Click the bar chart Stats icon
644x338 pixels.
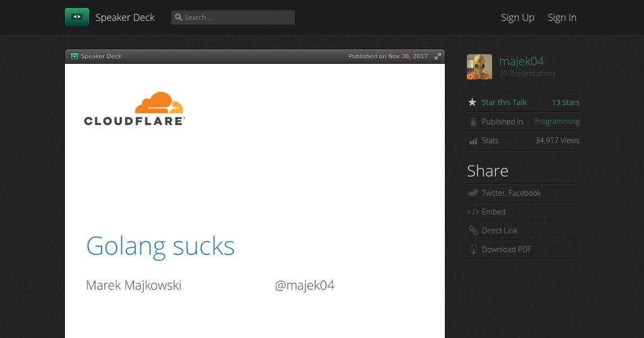pyautogui.click(x=473, y=141)
